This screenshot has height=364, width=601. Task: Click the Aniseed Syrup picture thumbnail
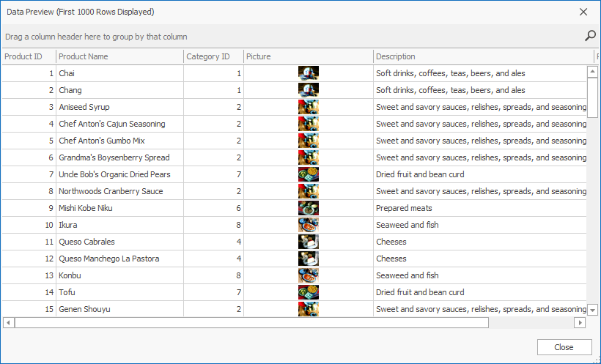(x=309, y=107)
